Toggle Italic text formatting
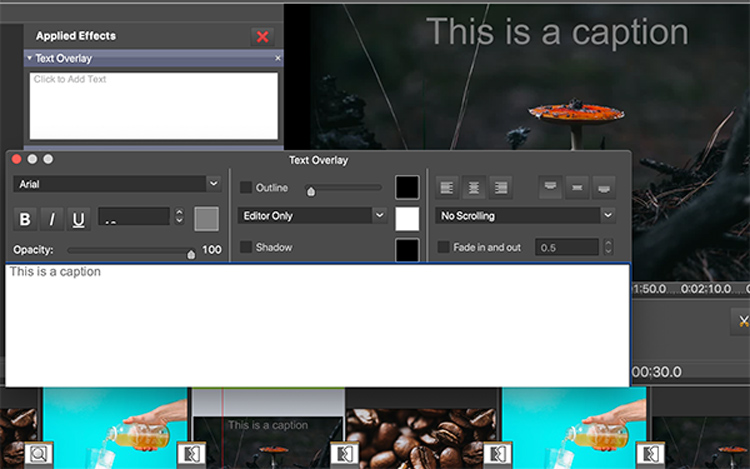 point(52,219)
